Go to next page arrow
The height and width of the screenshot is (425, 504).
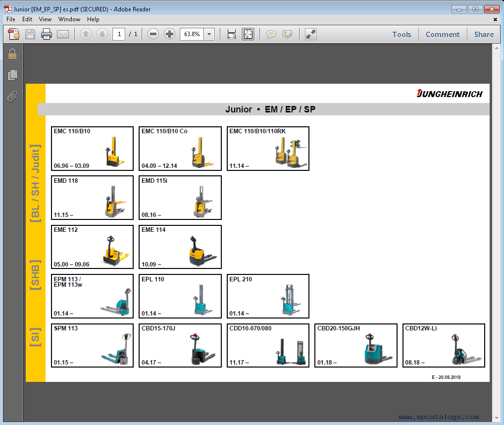point(102,34)
